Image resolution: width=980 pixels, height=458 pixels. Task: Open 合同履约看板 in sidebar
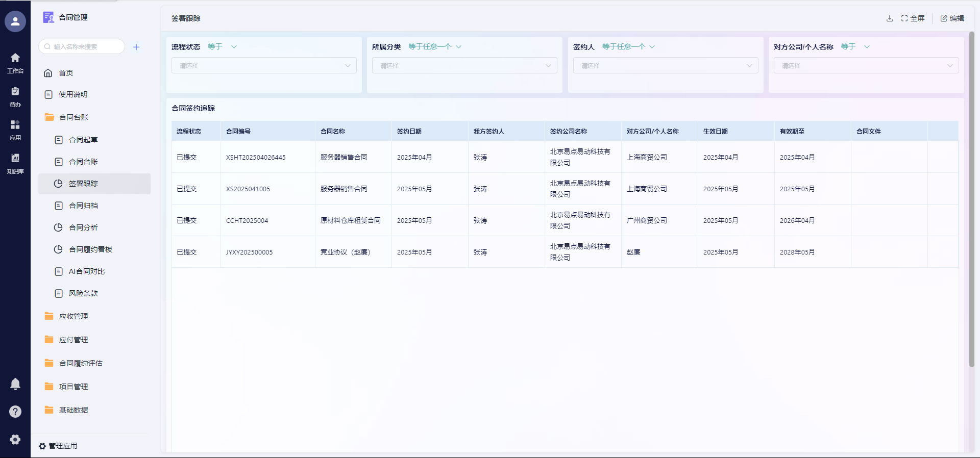click(x=90, y=249)
